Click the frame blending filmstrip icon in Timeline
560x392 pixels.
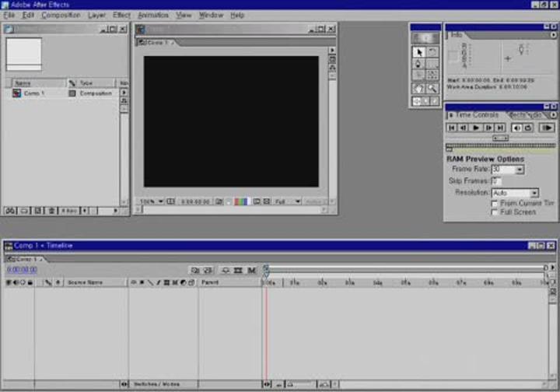238,270
